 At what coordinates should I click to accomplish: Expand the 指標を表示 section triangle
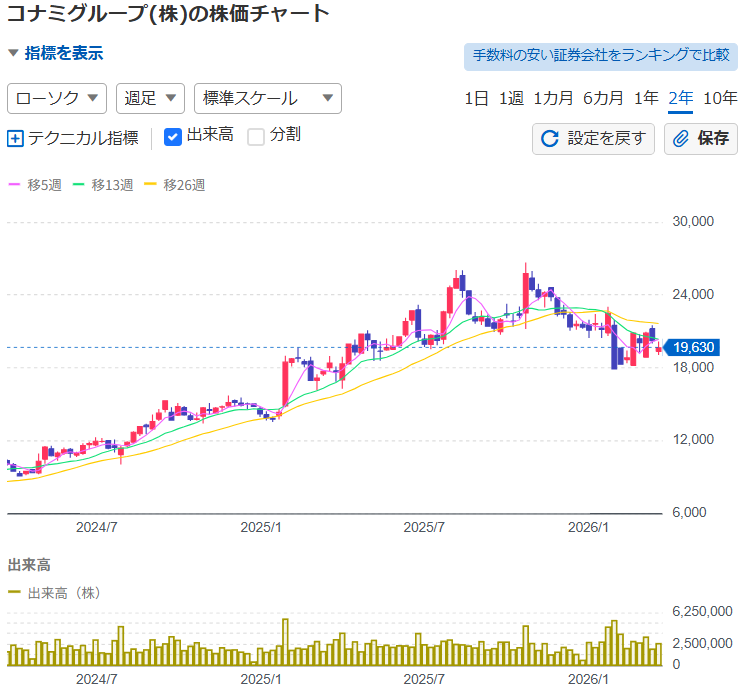pyautogui.click(x=13, y=54)
